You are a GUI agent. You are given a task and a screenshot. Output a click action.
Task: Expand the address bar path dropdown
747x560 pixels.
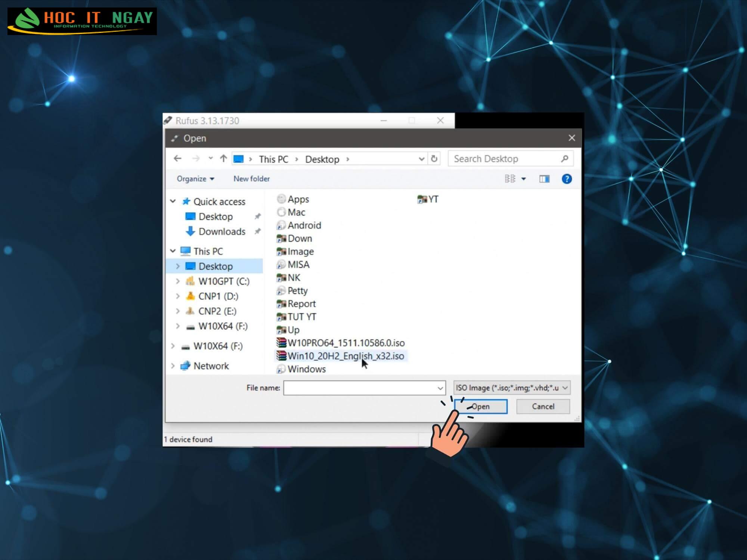[422, 159]
